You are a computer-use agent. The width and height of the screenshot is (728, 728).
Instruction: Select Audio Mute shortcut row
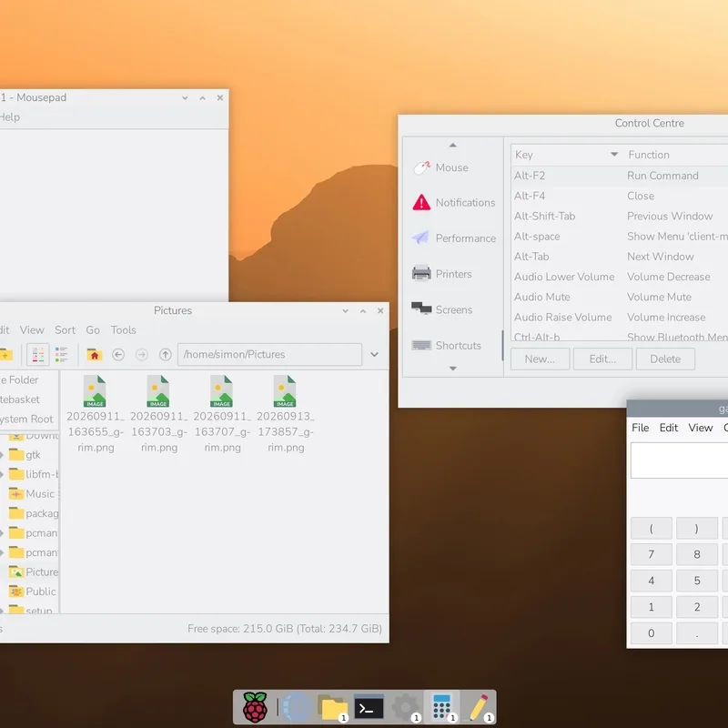[620, 297]
